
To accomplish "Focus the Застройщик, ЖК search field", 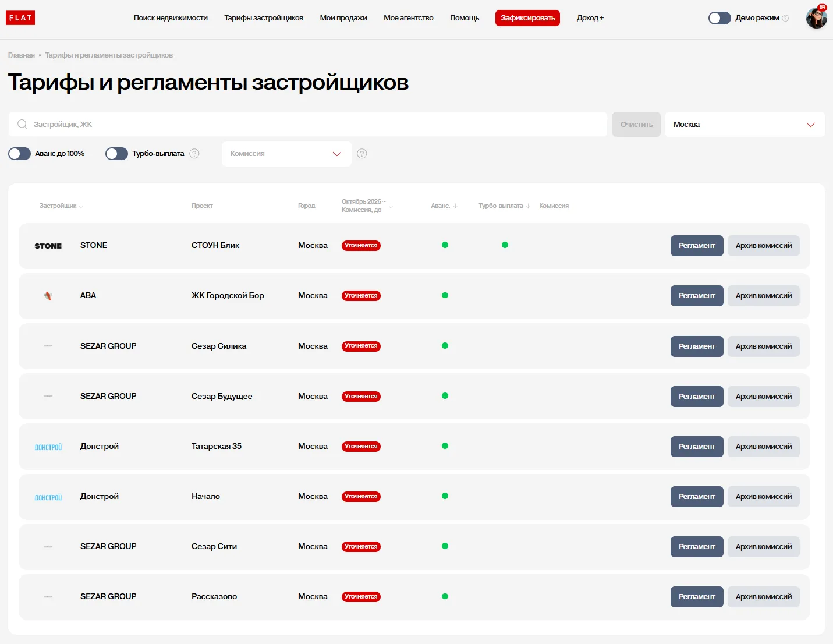I will pyautogui.click(x=307, y=125).
